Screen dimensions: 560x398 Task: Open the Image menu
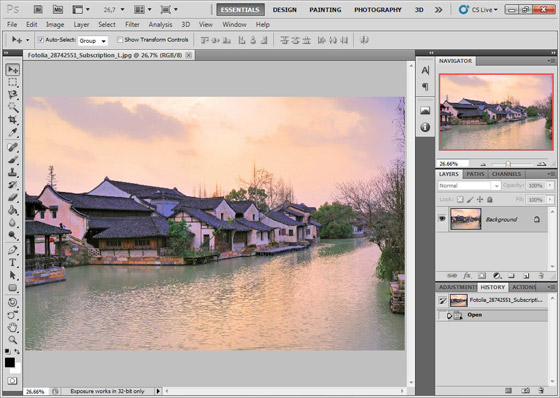(55, 25)
